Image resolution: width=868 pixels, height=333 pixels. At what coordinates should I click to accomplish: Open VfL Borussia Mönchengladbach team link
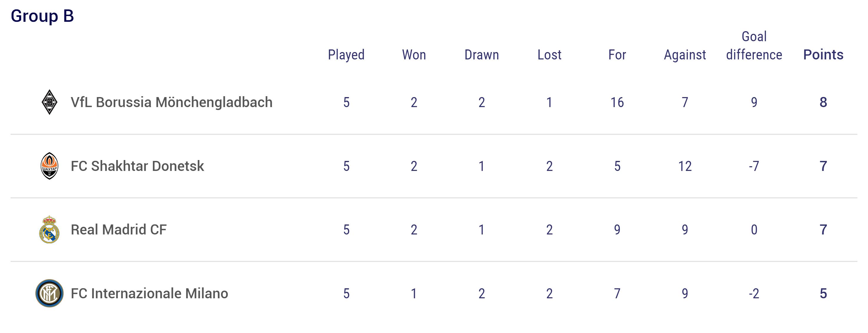[171, 102]
